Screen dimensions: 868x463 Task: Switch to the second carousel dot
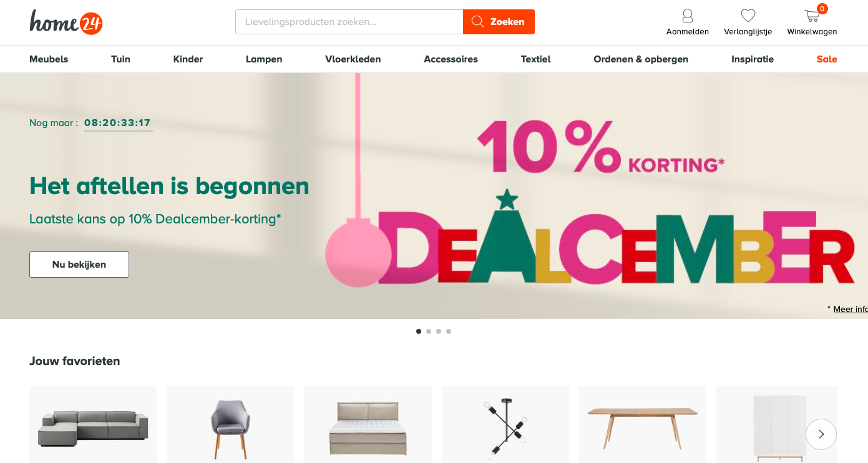coord(429,331)
